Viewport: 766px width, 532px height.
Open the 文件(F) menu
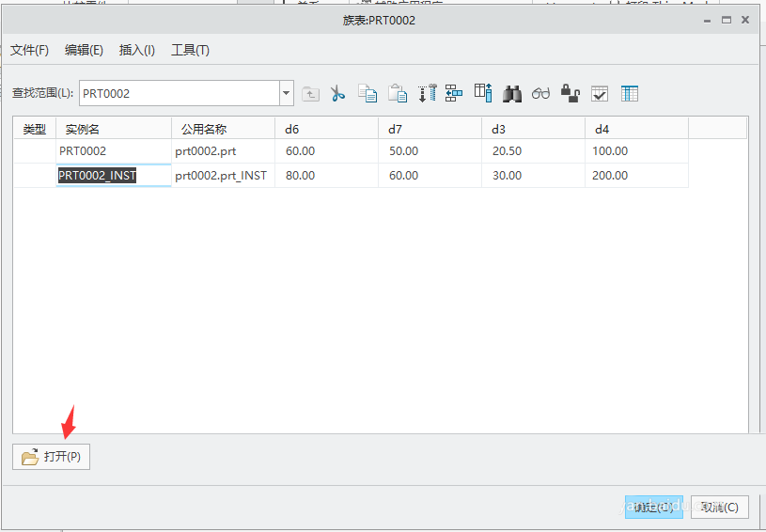pos(29,50)
